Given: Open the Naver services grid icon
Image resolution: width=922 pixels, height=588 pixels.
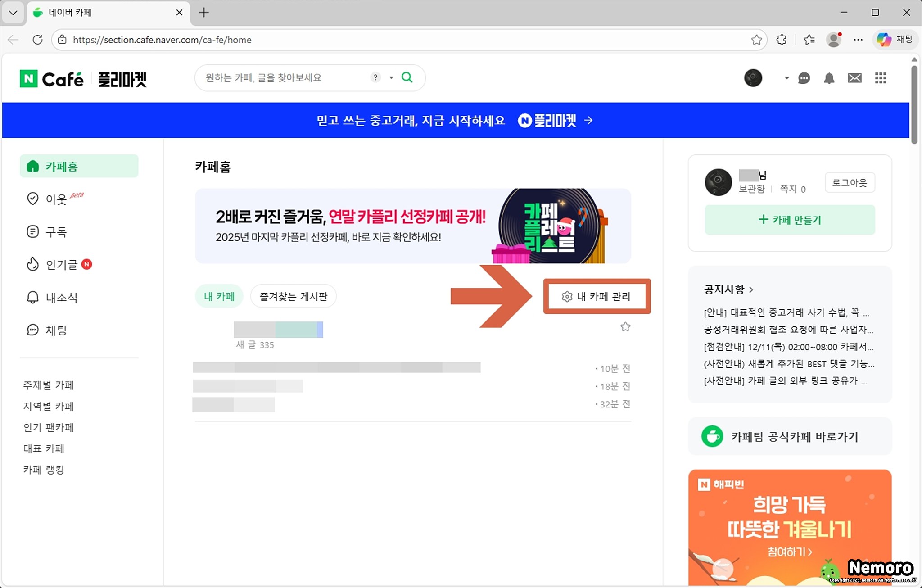Looking at the screenshot, I should coord(881,78).
